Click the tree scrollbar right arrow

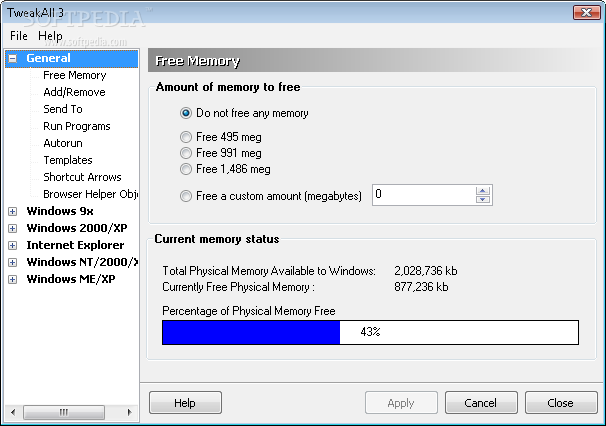pyautogui.click(x=129, y=412)
